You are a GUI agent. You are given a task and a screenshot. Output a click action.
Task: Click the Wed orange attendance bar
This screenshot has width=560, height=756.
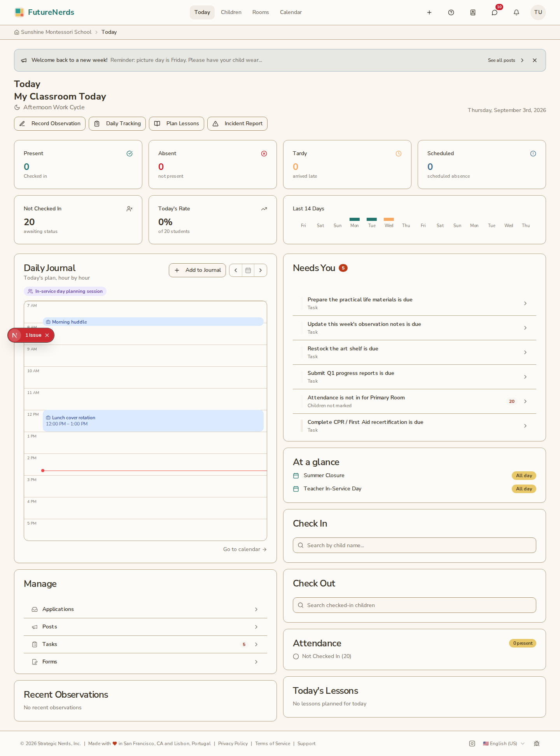click(x=389, y=219)
